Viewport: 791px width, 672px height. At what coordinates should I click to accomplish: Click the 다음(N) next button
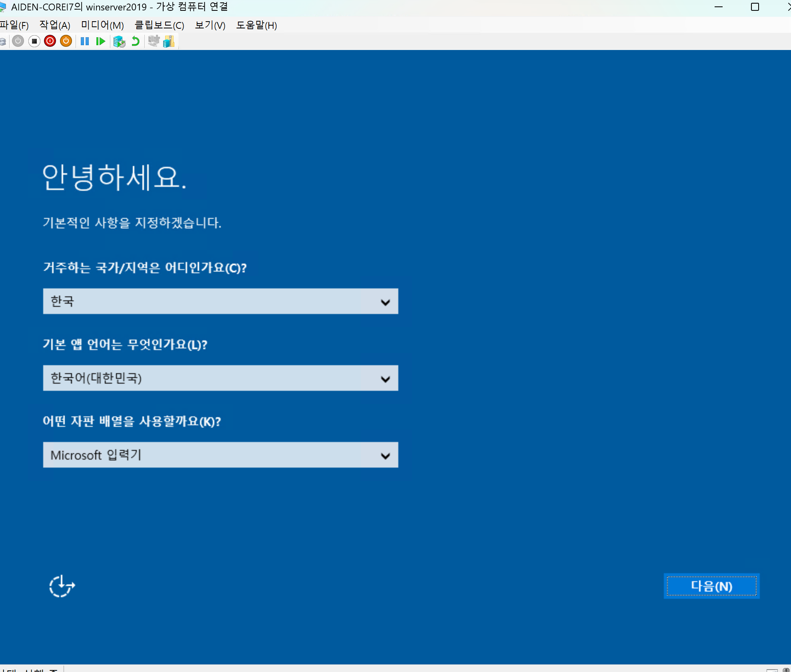(711, 586)
